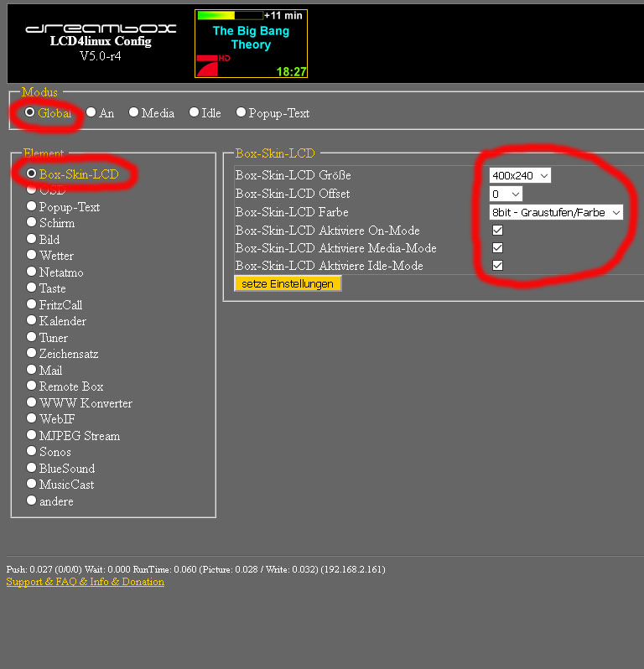Screen dimensions: 644x669
Task: Open the Box-Skin-LCD Offset dropdown
Action: [506, 194]
